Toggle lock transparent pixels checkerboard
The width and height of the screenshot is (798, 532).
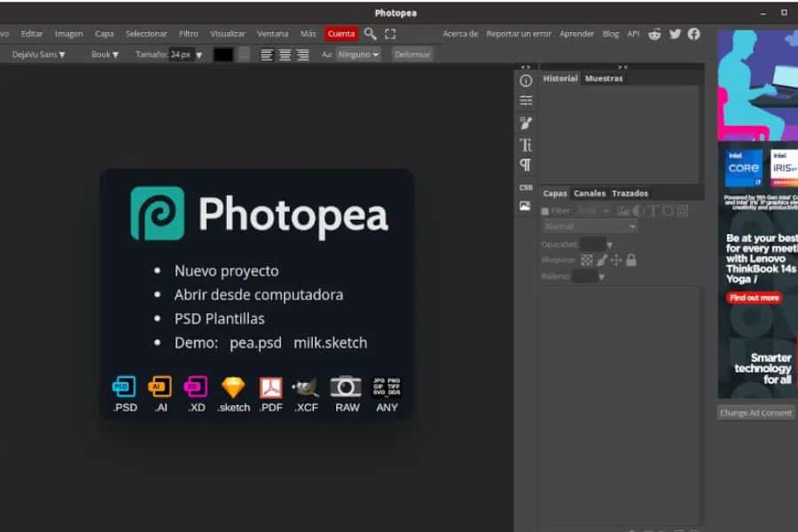pyautogui.click(x=587, y=261)
